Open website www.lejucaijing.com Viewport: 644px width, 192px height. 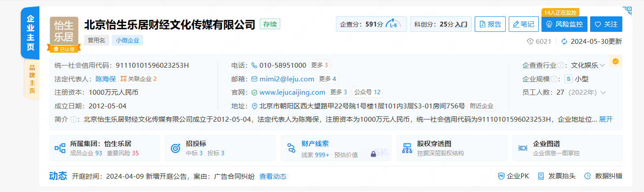[x=292, y=92]
